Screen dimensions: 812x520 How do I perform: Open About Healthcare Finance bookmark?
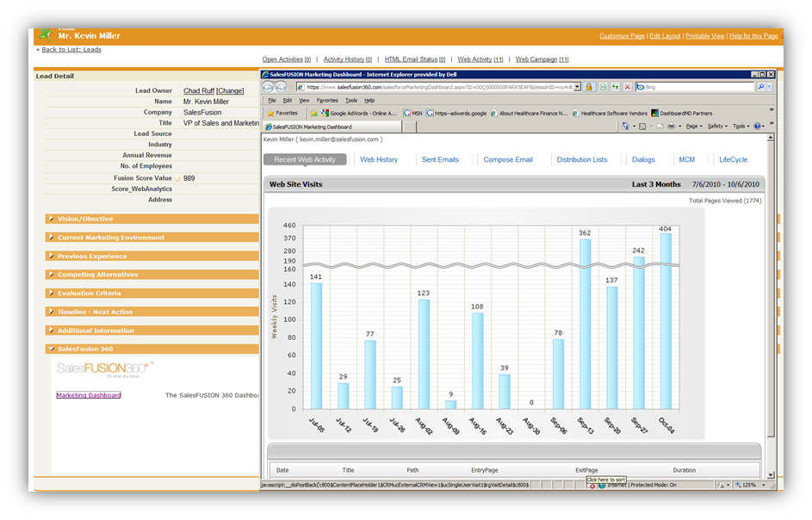point(529,113)
